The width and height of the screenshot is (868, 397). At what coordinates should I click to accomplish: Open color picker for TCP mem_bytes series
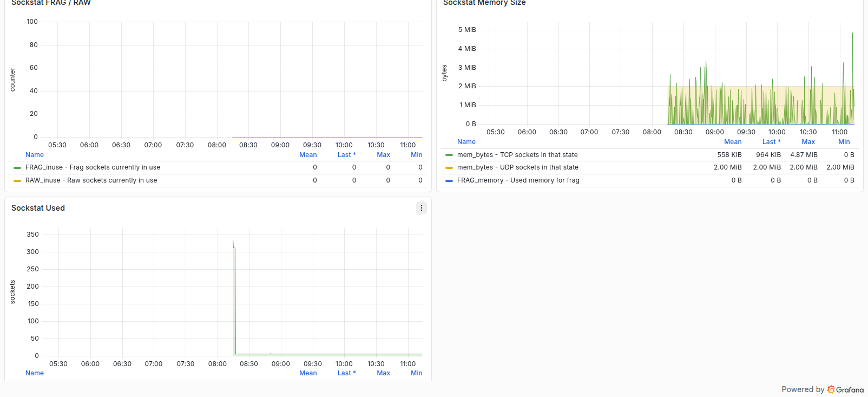point(449,155)
